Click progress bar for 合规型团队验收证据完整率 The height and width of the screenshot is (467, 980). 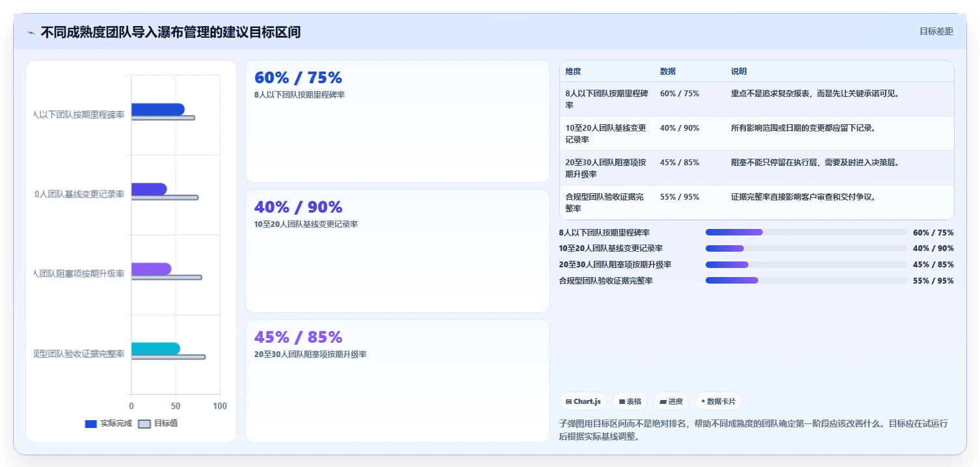click(x=806, y=280)
